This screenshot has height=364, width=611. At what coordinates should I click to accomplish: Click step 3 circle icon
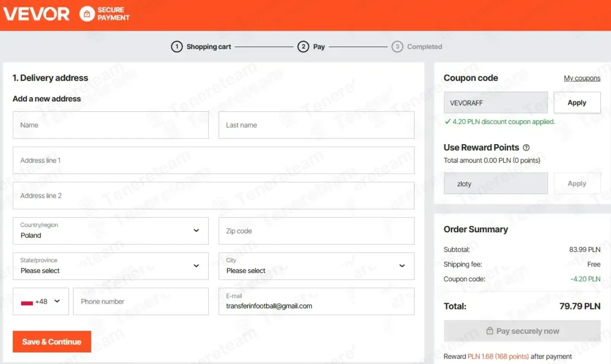(x=397, y=47)
